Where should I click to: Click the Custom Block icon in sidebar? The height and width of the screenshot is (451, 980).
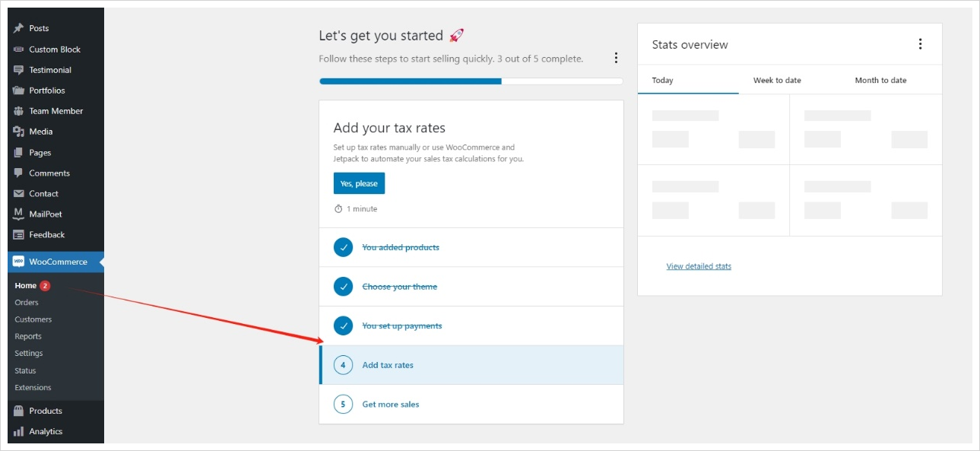click(19, 49)
